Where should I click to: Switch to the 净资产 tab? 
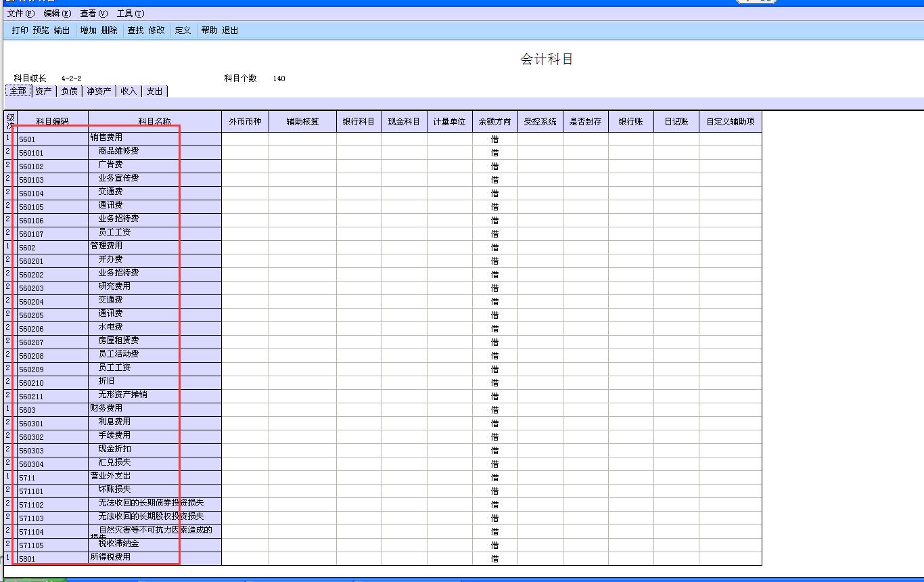coord(99,91)
